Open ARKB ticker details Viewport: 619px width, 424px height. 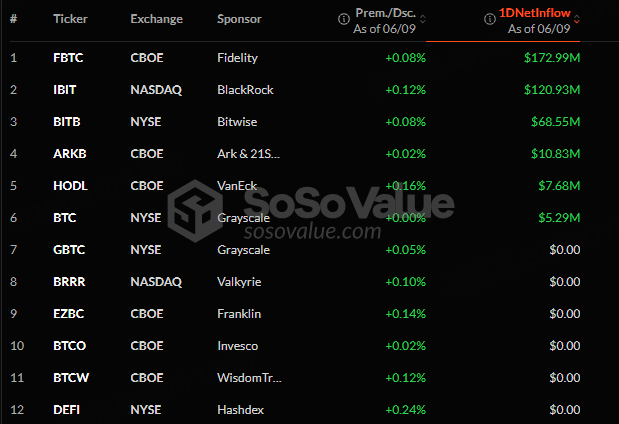coord(68,154)
